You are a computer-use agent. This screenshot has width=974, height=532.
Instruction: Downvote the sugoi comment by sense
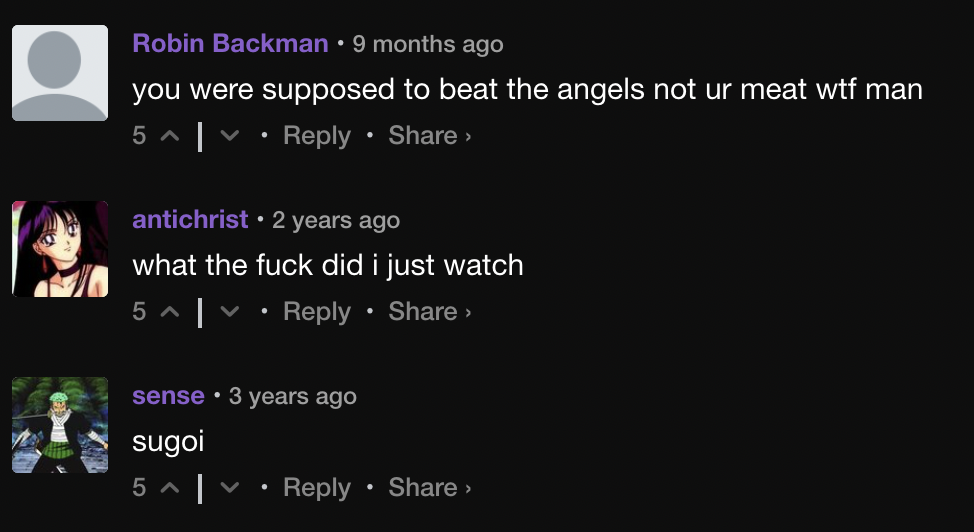[230, 488]
